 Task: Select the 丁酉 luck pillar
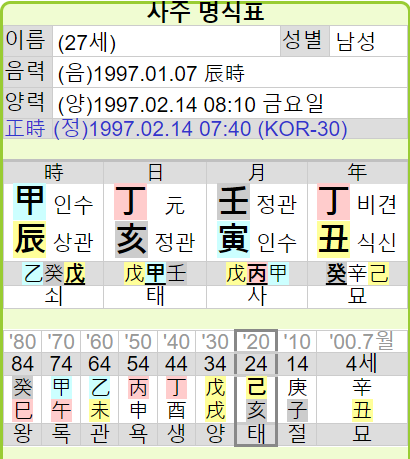(176, 399)
